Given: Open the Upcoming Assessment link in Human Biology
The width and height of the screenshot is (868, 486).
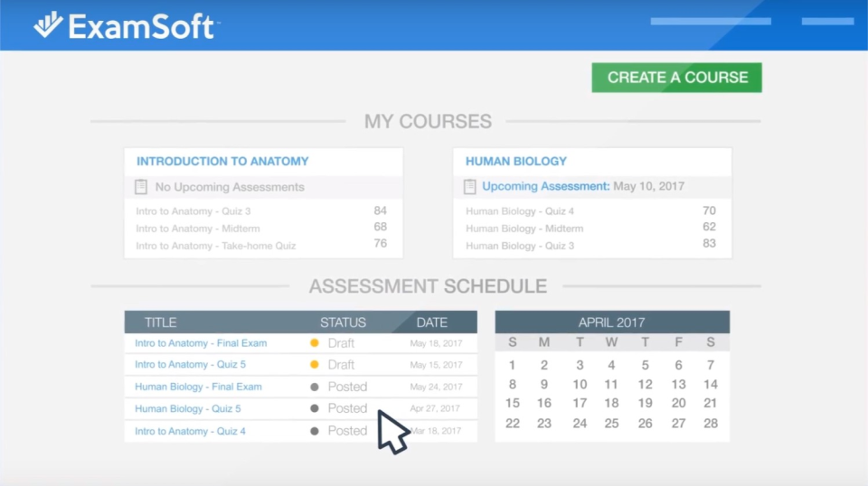Looking at the screenshot, I should [545, 186].
